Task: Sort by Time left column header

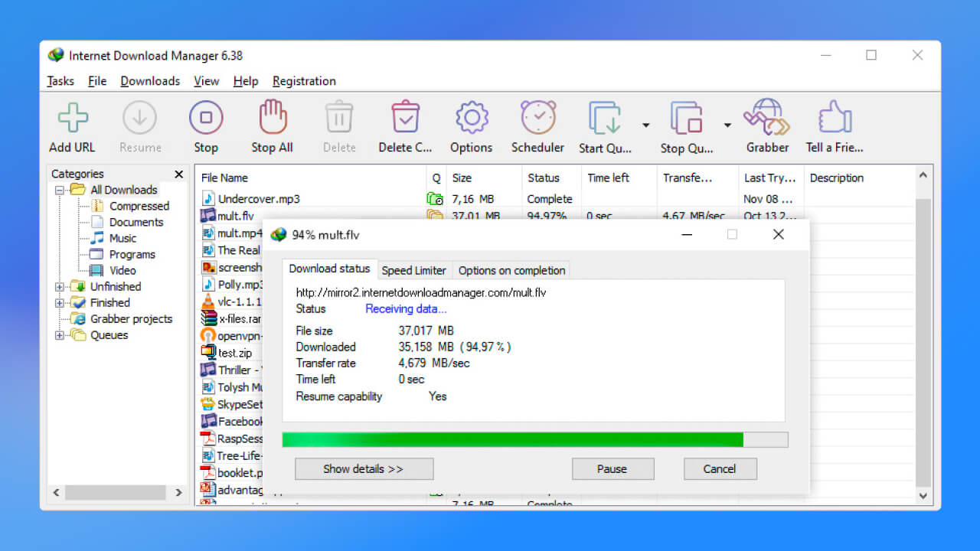Action: 619,178
